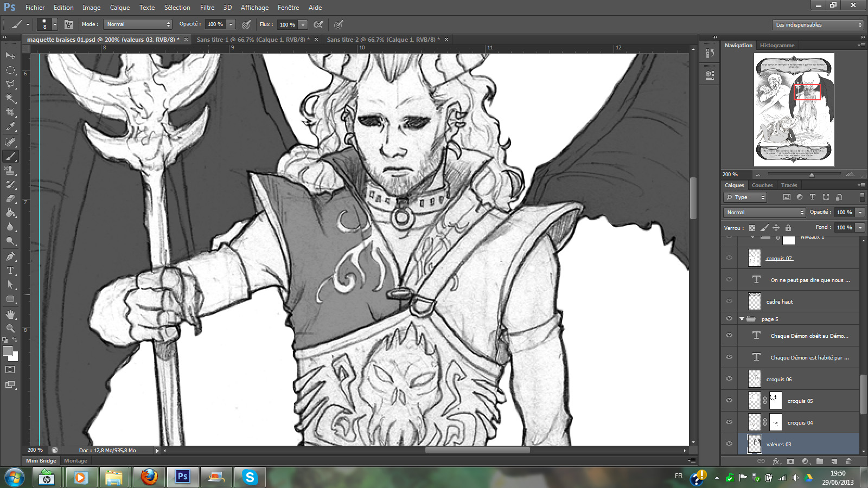Open the Flux value dropdown arrow
This screenshot has height=488, width=868.
303,24
